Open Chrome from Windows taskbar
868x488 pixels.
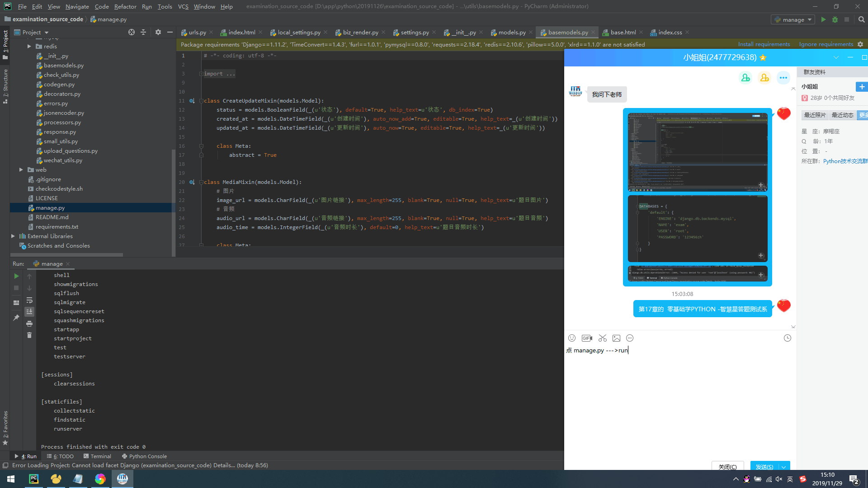[x=100, y=479]
